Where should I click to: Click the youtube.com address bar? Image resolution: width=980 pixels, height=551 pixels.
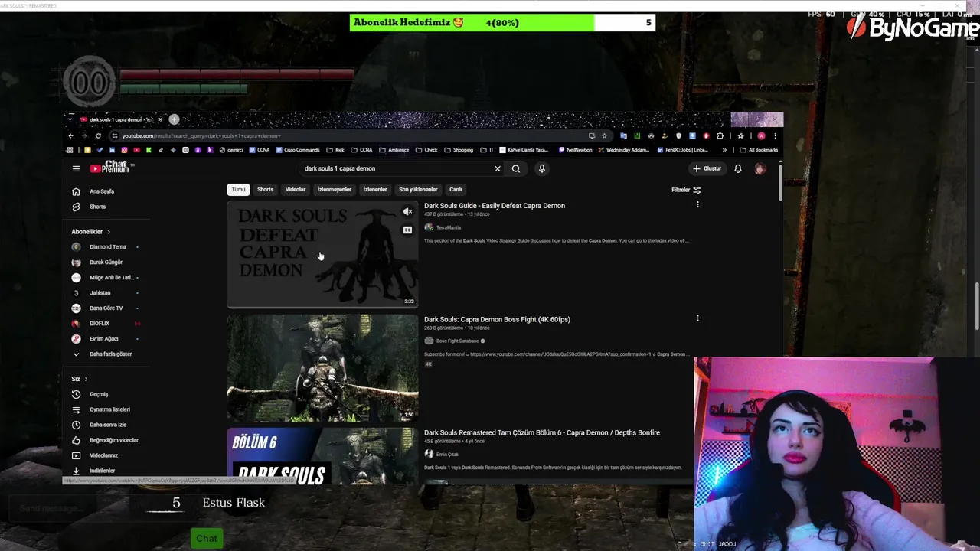[x=352, y=135]
